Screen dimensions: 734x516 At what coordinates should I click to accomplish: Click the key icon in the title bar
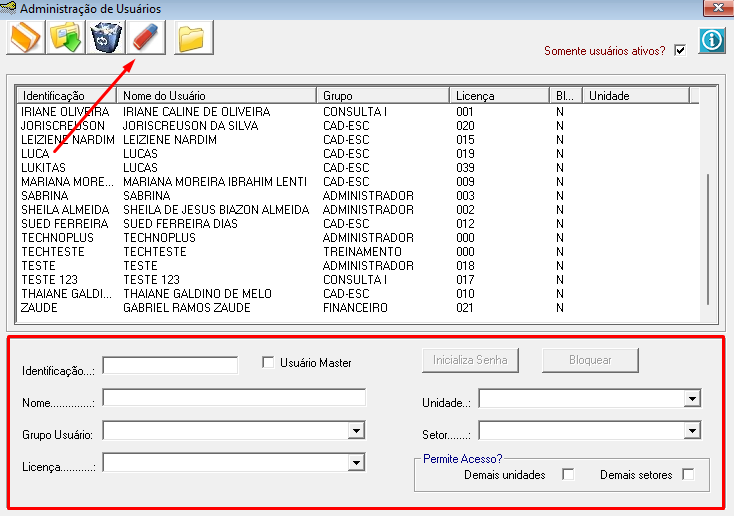pos(8,8)
